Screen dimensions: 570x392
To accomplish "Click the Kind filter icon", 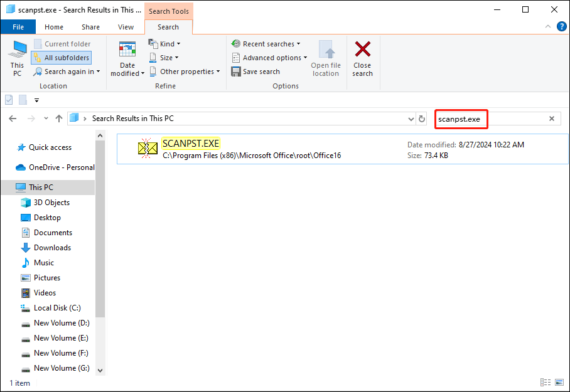I will (153, 44).
